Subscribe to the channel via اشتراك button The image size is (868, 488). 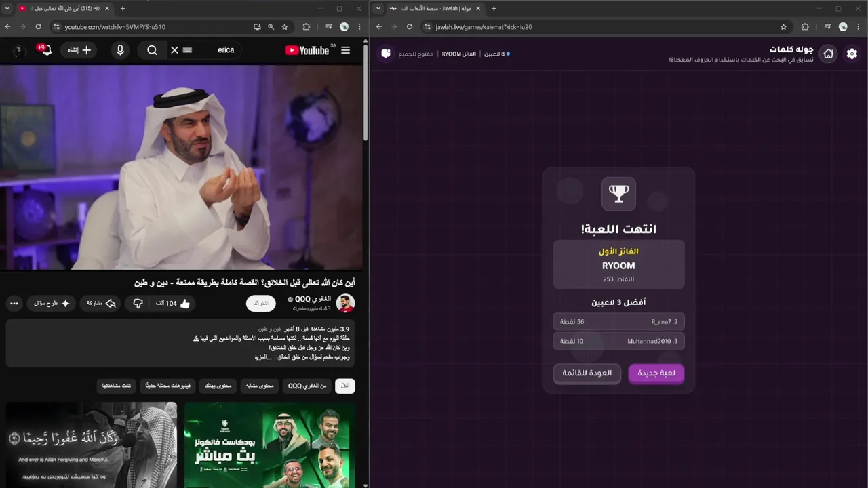click(260, 304)
